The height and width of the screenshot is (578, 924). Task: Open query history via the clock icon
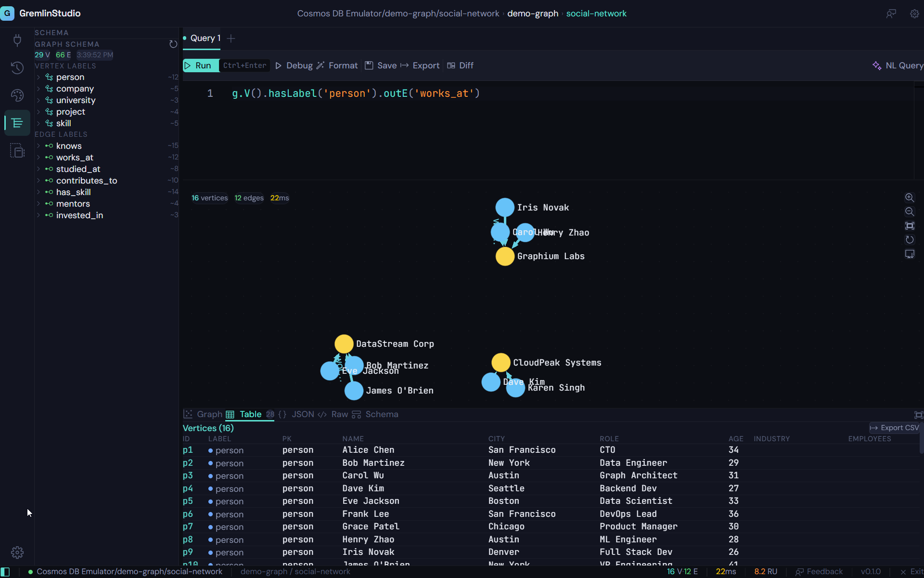17,67
